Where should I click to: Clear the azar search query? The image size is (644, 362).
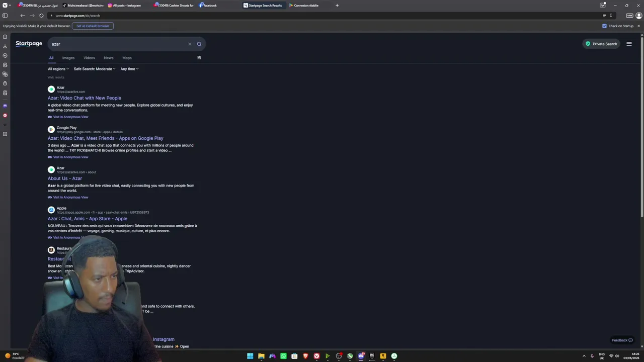[190, 44]
